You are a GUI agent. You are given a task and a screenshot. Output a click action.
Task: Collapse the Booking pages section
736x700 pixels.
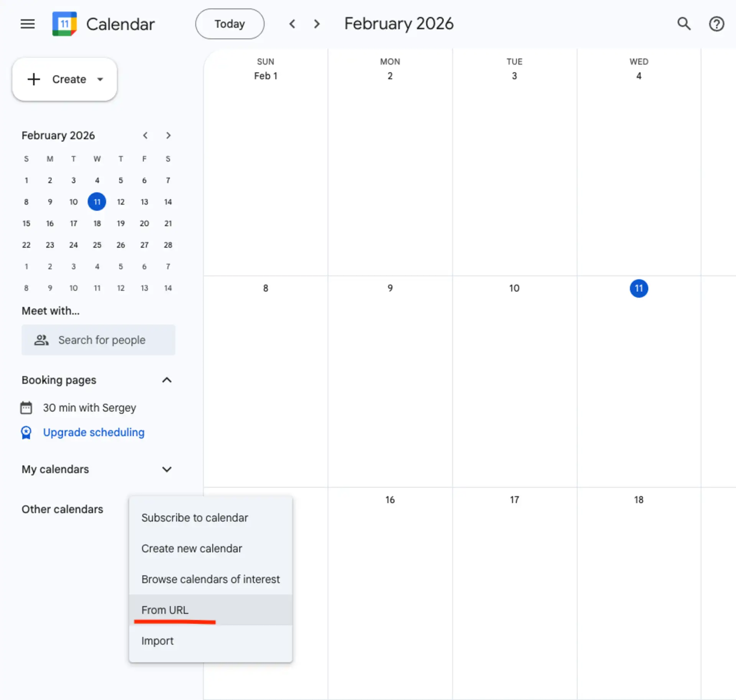(x=167, y=380)
